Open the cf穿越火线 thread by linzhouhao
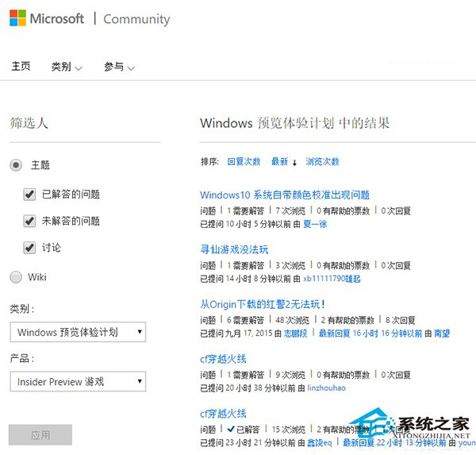The image size is (476, 455). coord(223,359)
